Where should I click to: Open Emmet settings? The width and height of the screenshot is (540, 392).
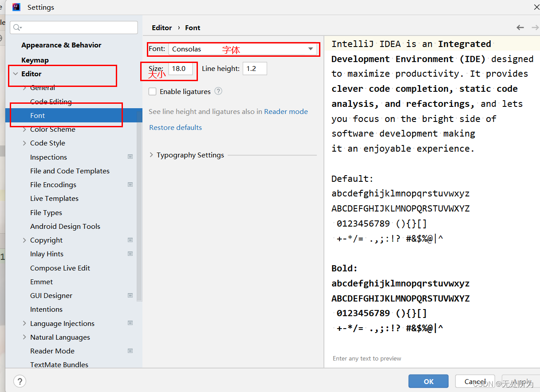click(x=41, y=282)
